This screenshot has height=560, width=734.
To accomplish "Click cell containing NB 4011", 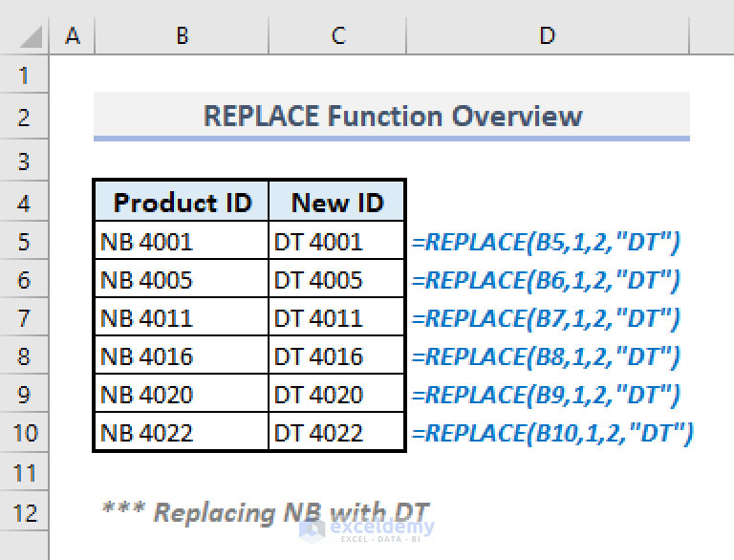I will pyautogui.click(x=182, y=317).
